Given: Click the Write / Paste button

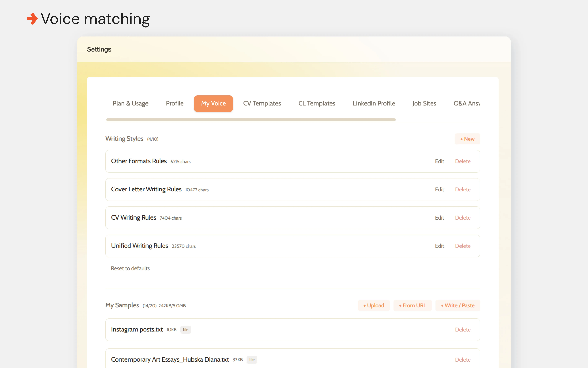Looking at the screenshot, I should coord(458,305).
